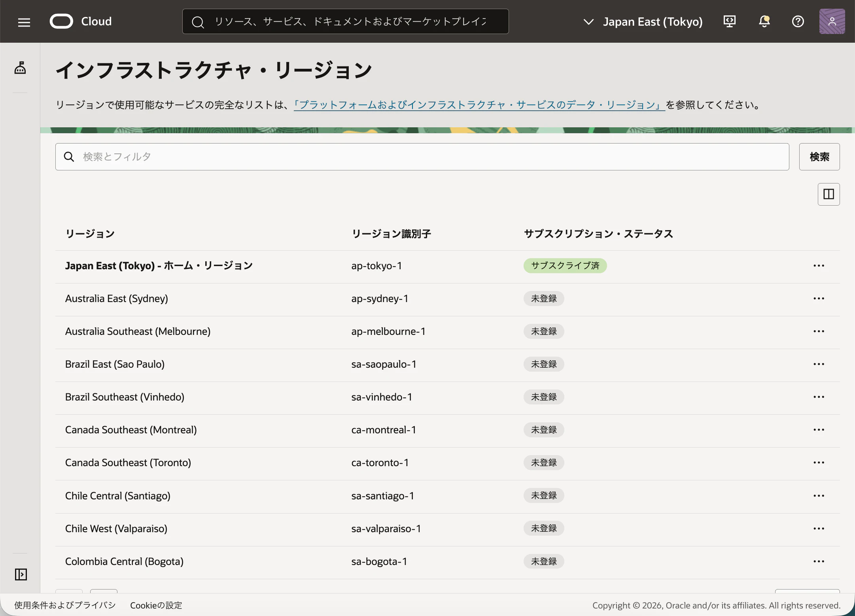Click the 未登録 badge in the Toronto row

pyautogui.click(x=544, y=463)
